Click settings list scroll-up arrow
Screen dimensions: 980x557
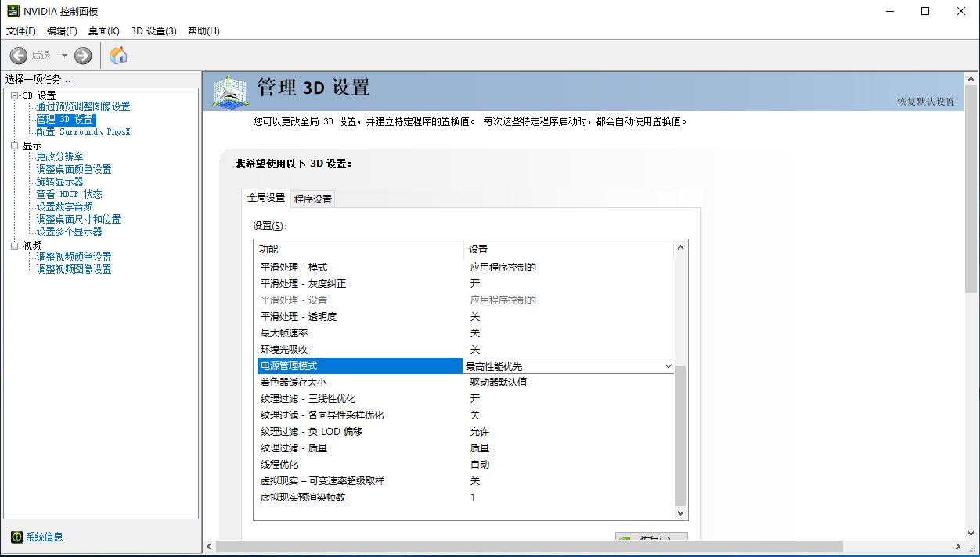680,247
